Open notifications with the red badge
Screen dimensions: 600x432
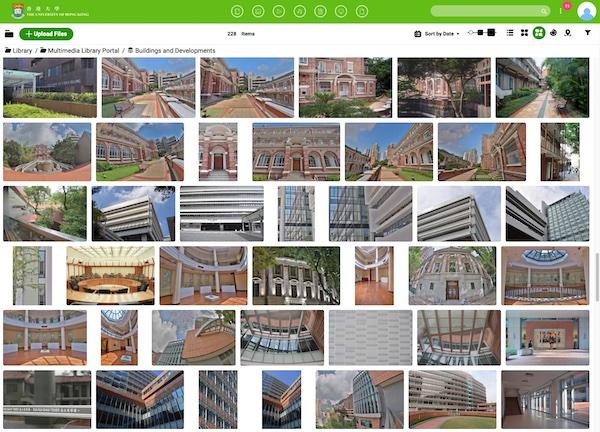point(567,6)
